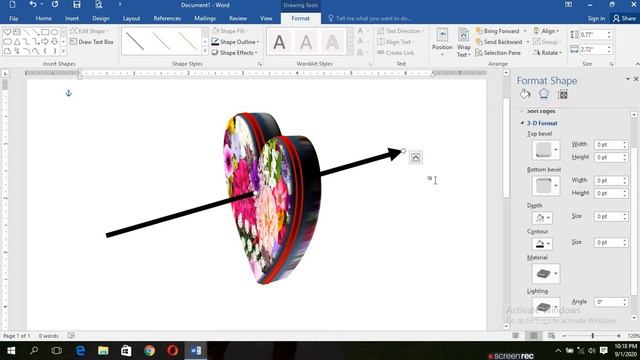Open File Explorer from the taskbar
Screen dimensions: 640x360
click(x=103, y=351)
